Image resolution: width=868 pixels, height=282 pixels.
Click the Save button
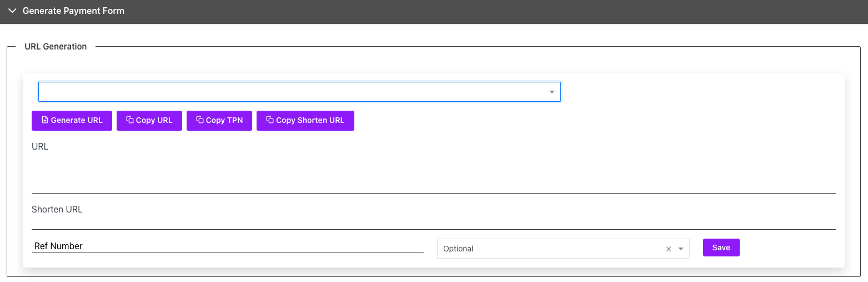click(x=721, y=248)
